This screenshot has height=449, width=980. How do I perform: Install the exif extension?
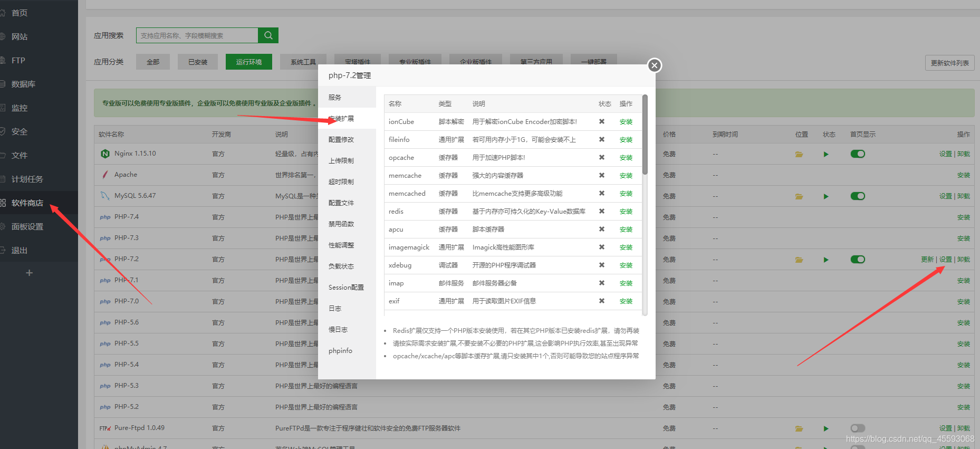pos(626,301)
